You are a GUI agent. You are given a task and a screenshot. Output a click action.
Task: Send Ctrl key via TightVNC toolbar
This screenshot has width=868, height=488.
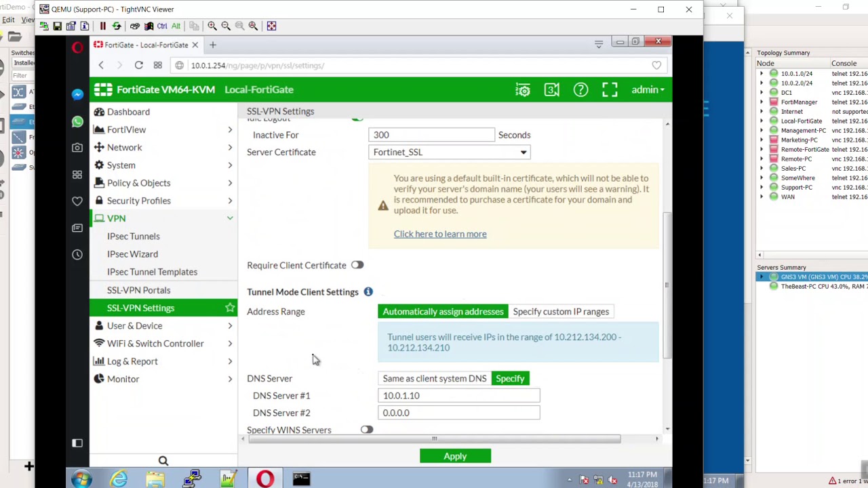tap(162, 26)
